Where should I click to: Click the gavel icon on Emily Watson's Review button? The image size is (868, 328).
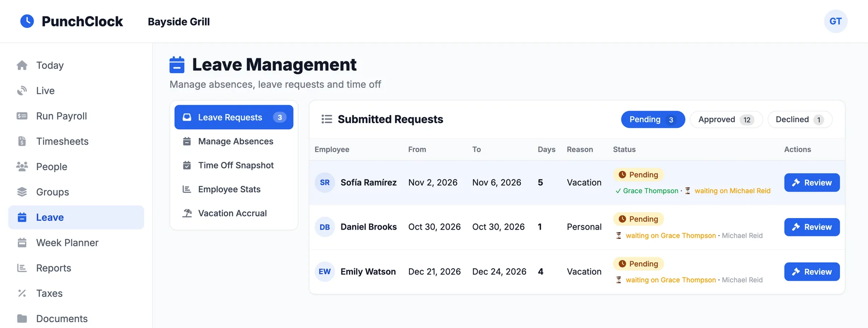pos(796,272)
